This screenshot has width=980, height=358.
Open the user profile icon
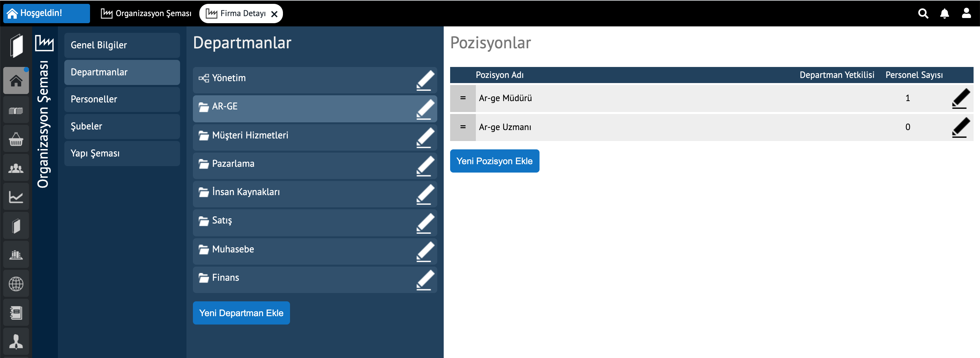(x=966, y=13)
